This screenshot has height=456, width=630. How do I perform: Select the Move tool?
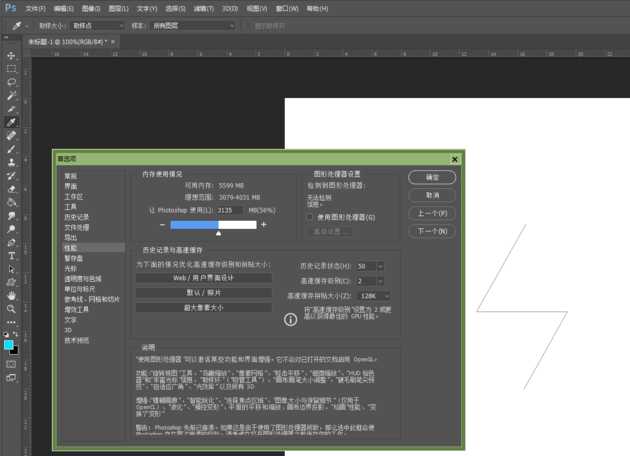coord(11,56)
